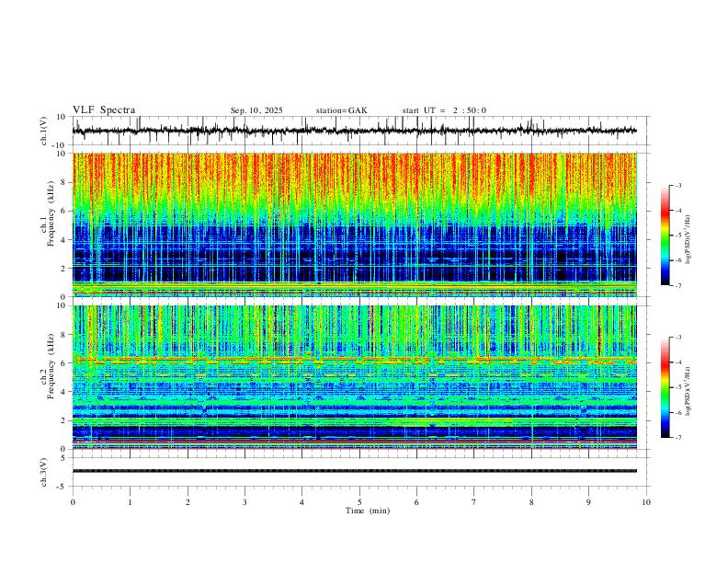
Task: Click the 'start UT = 2:50:0' text
Action: pyautogui.click(x=444, y=110)
